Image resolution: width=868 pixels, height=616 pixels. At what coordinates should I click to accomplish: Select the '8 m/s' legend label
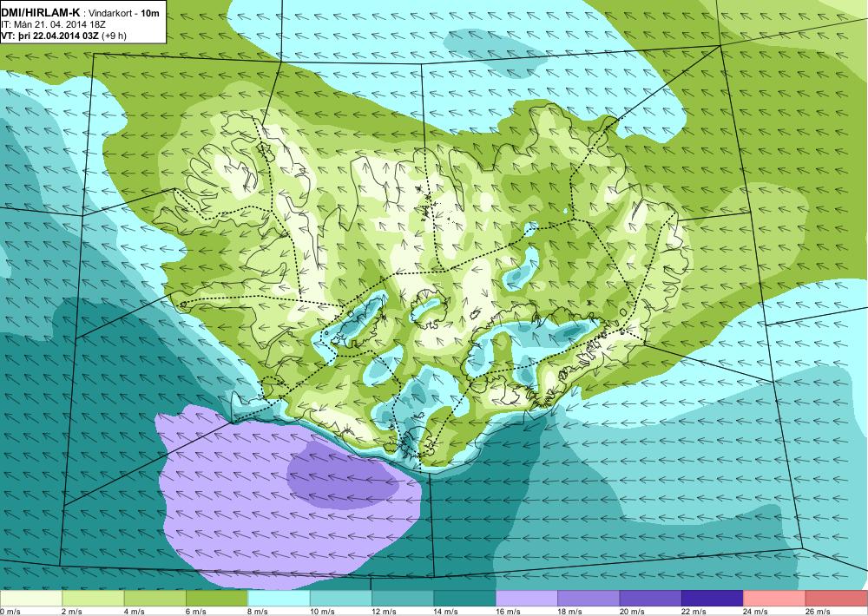tap(258, 611)
